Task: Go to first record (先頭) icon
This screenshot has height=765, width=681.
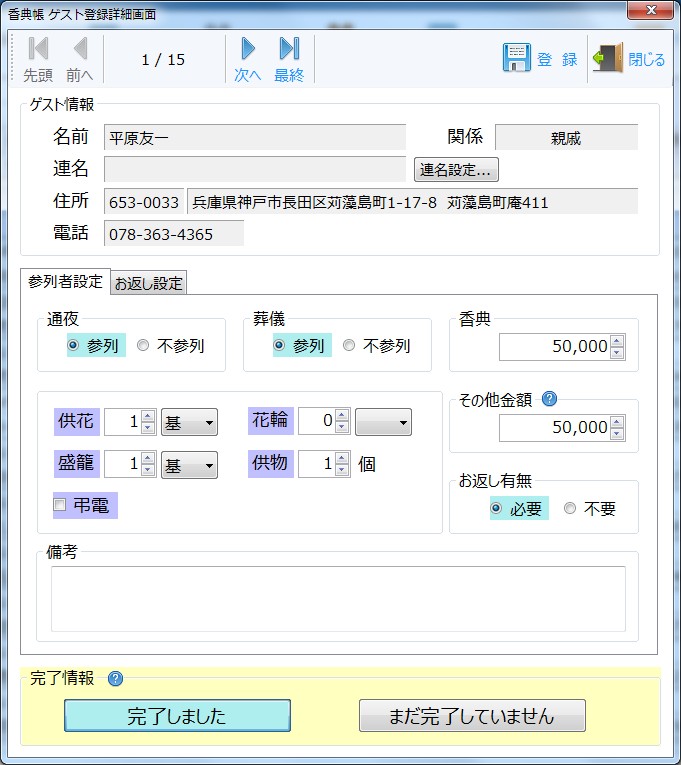Action: pos(38,50)
